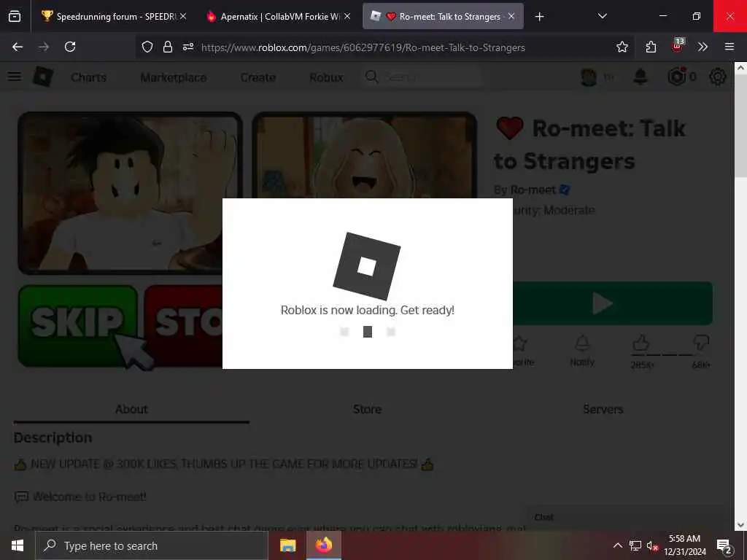The height and width of the screenshot is (560, 747).
Task: Dislike the game with thumbs down
Action: point(701,343)
